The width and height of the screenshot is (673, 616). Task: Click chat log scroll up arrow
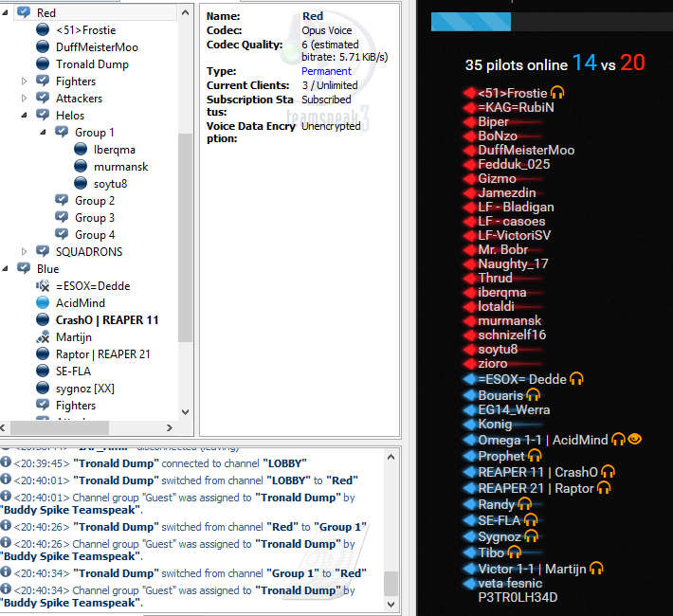(x=391, y=457)
